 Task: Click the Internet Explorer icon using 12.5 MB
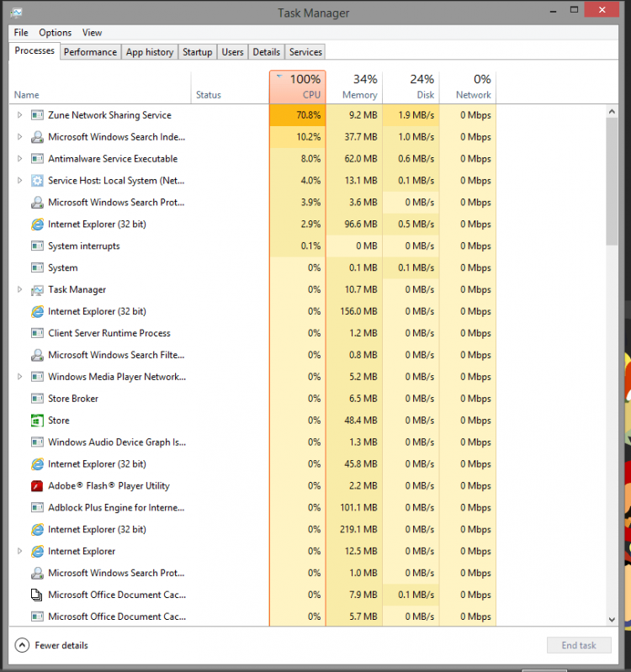tap(37, 551)
